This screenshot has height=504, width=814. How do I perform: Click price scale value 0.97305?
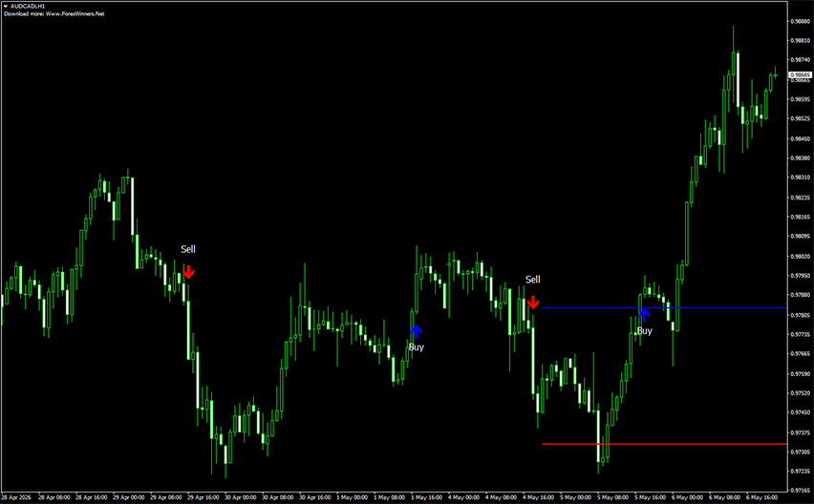801,451
